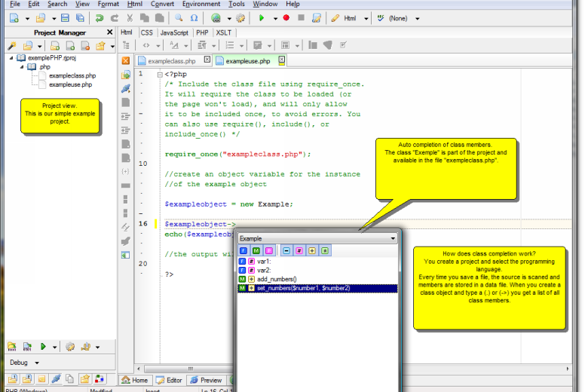The height and width of the screenshot is (392, 588).
Task: Click the pencil highlighter icon beside Html
Action: coord(335,18)
